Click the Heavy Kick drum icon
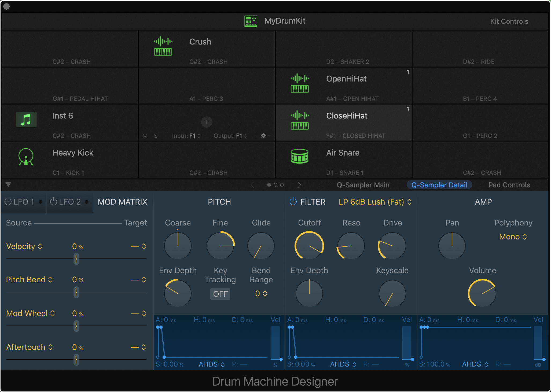 point(26,157)
